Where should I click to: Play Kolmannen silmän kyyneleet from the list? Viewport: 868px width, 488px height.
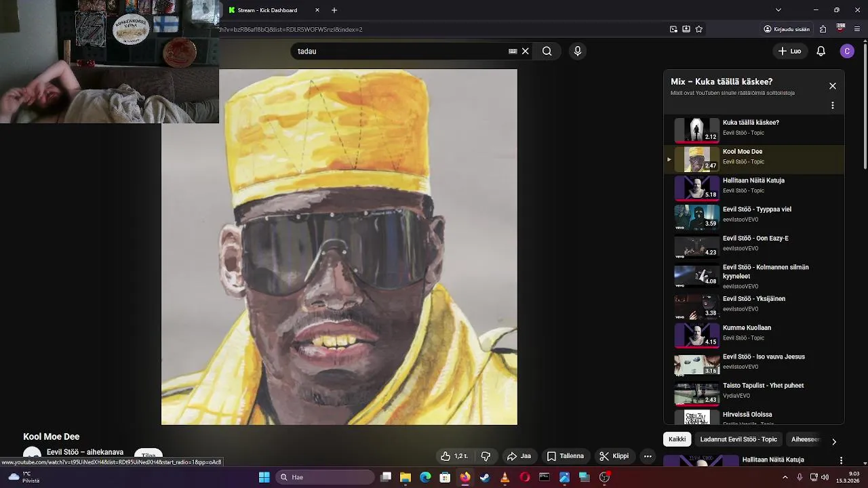click(x=753, y=276)
